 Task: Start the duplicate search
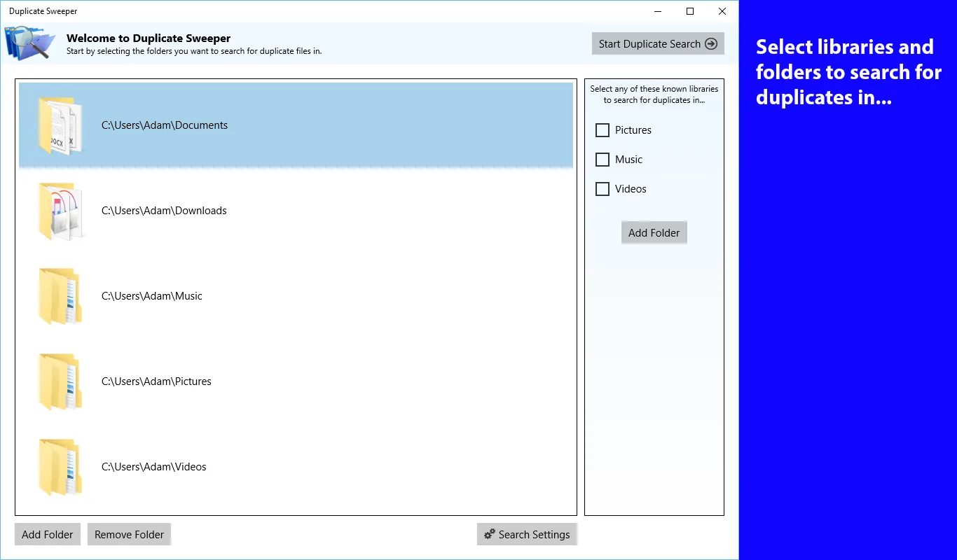pyautogui.click(x=658, y=43)
